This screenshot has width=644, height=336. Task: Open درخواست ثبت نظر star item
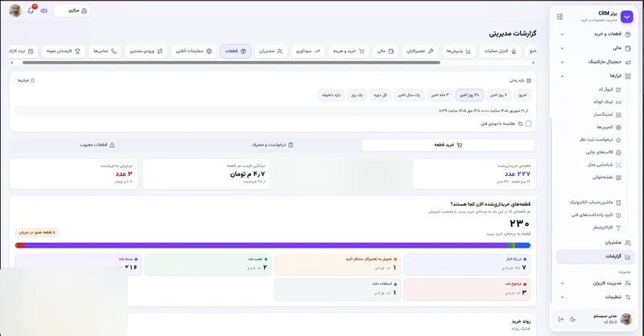(x=600, y=140)
